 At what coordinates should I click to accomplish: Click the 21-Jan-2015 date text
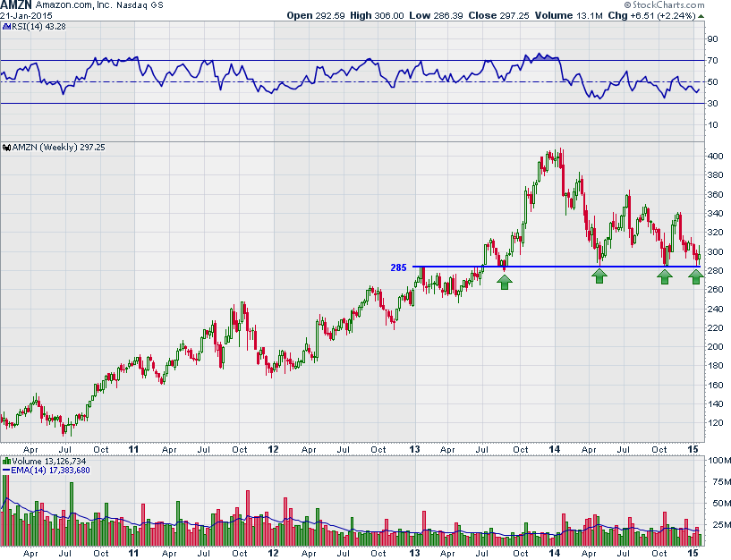(26, 15)
